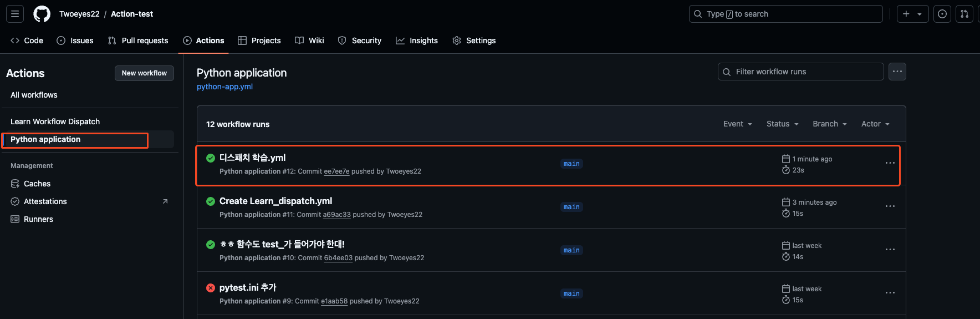Click the failed status icon on pytest.ini run
Viewport: 980px width, 319px height.
[x=211, y=288]
